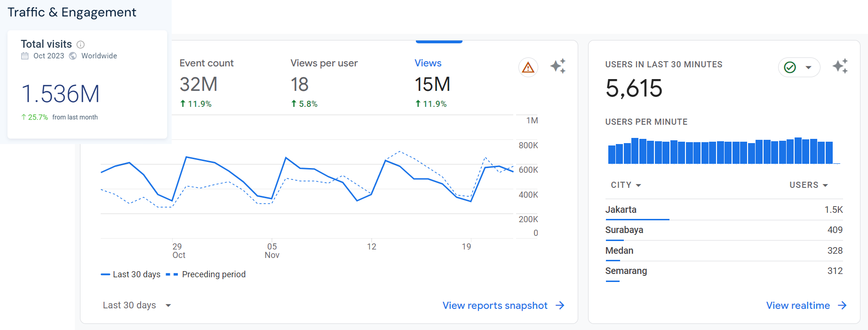Open the USERS metric dropdown
This screenshot has width=868, height=330.
(808, 185)
